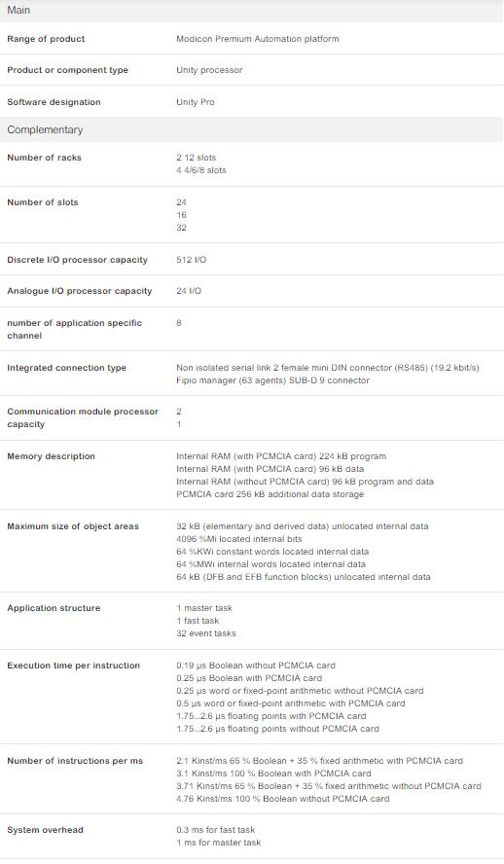The height and width of the screenshot is (864, 504).
Task: Select the Number of racks label
Action: pyautogui.click(x=44, y=158)
